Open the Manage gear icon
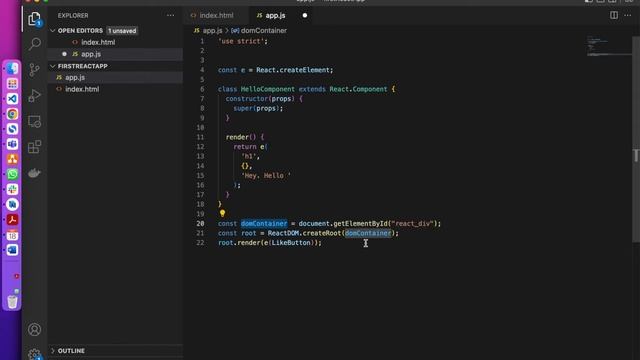The image size is (640, 360). click(34, 354)
